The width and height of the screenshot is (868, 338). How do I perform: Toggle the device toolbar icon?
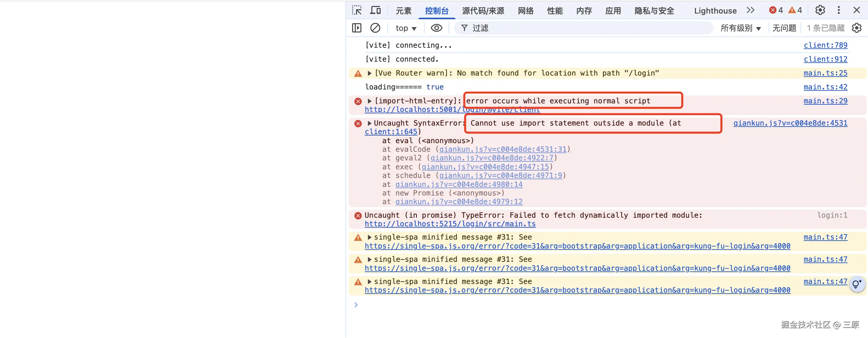click(x=375, y=10)
